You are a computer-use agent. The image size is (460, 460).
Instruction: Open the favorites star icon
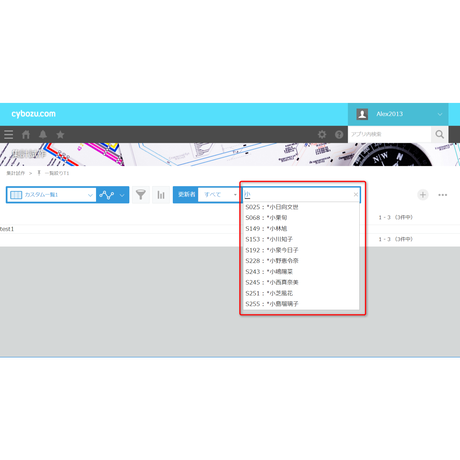pyautogui.click(x=60, y=135)
